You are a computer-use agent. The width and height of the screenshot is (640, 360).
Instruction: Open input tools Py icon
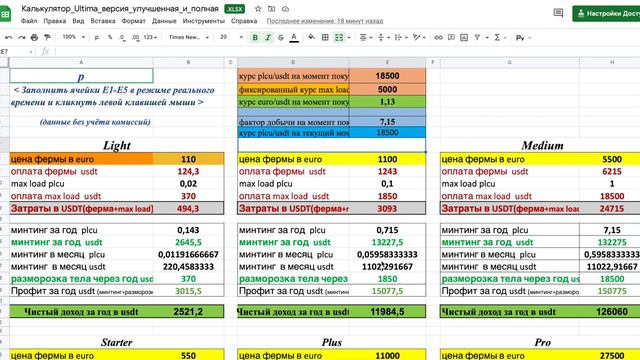pos(520,38)
